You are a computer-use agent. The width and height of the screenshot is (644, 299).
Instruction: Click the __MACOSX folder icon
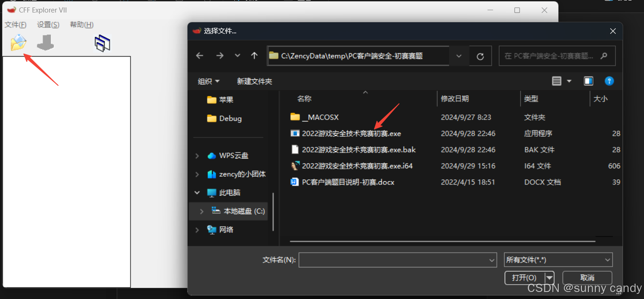pyautogui.click(x=295, y=117)
